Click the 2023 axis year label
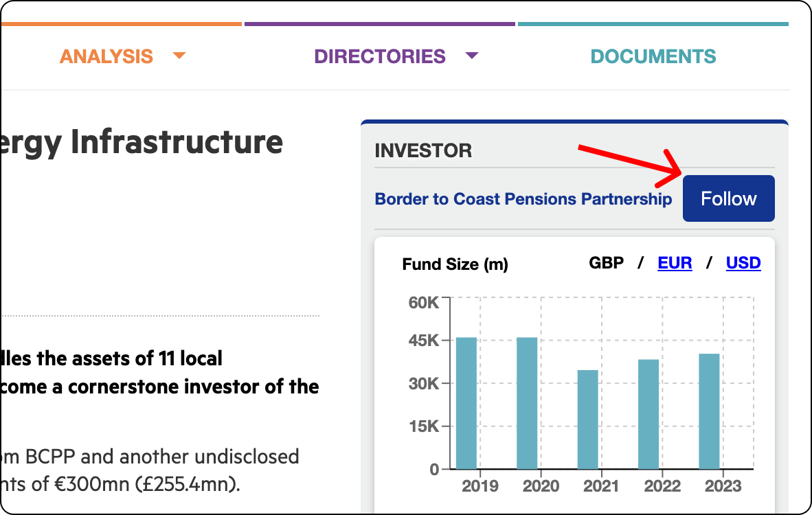The width and height of the screenshot is (812, 515). (x=723, y=486)
